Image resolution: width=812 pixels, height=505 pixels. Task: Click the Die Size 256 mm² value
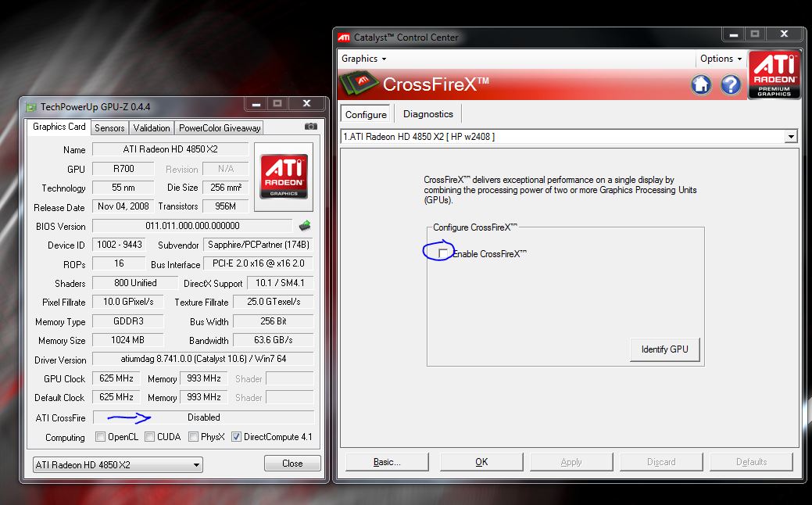coord(226,188)
